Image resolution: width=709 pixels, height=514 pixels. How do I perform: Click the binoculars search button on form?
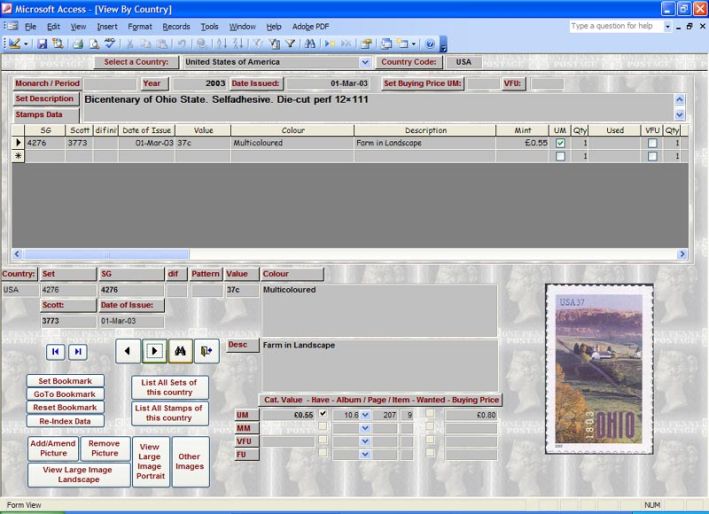point(180,351)
